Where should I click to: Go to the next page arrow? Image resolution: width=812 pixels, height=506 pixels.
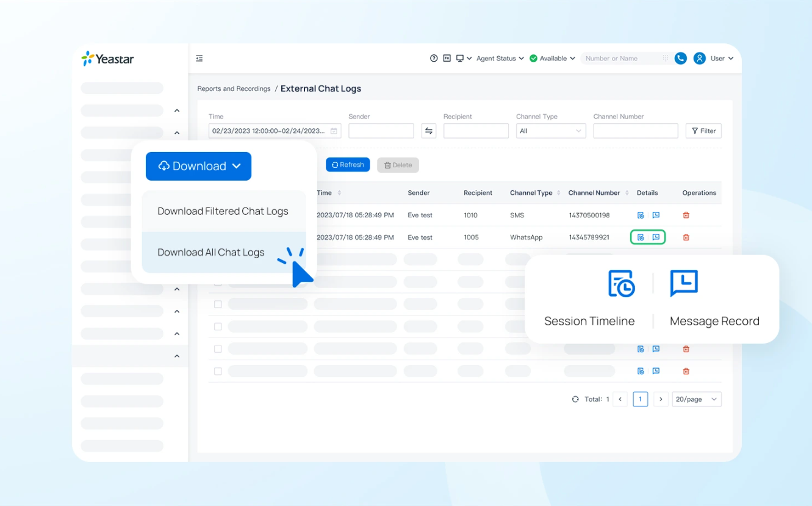(x=661, y=399)
